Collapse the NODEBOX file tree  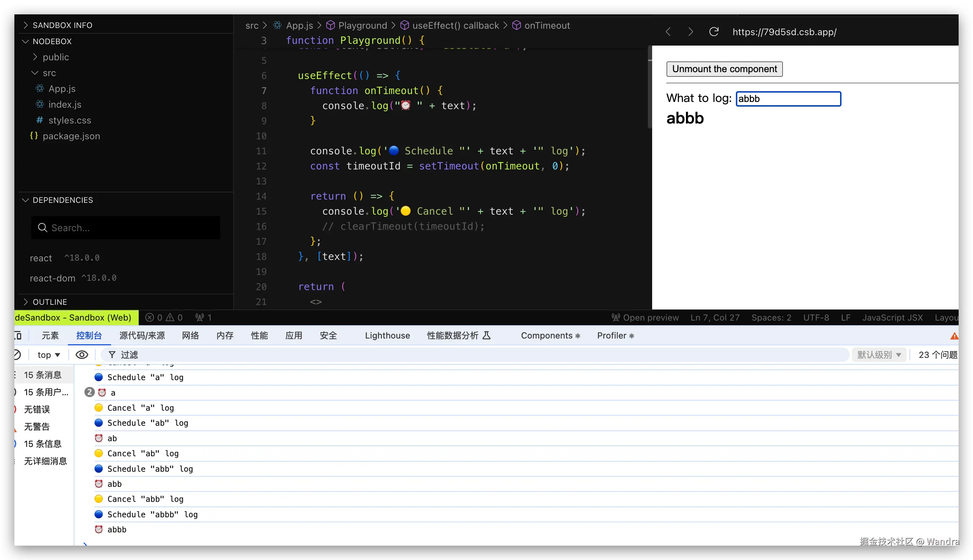point(52,41)
